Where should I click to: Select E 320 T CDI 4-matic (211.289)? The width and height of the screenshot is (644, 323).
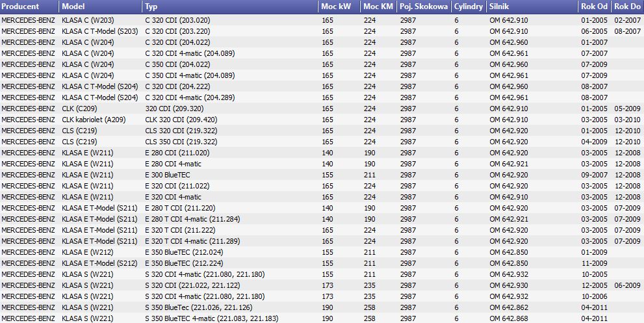click(192, 241)
